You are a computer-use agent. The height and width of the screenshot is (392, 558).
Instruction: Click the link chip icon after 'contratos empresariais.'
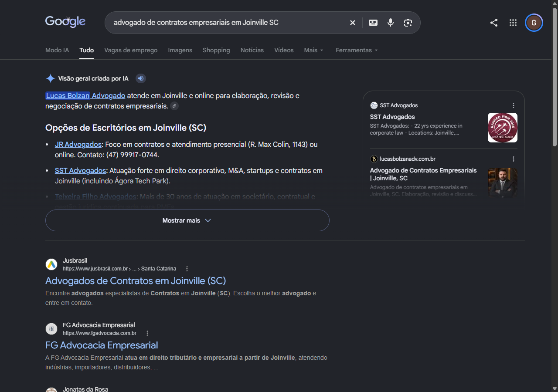[x=174, y=106]
